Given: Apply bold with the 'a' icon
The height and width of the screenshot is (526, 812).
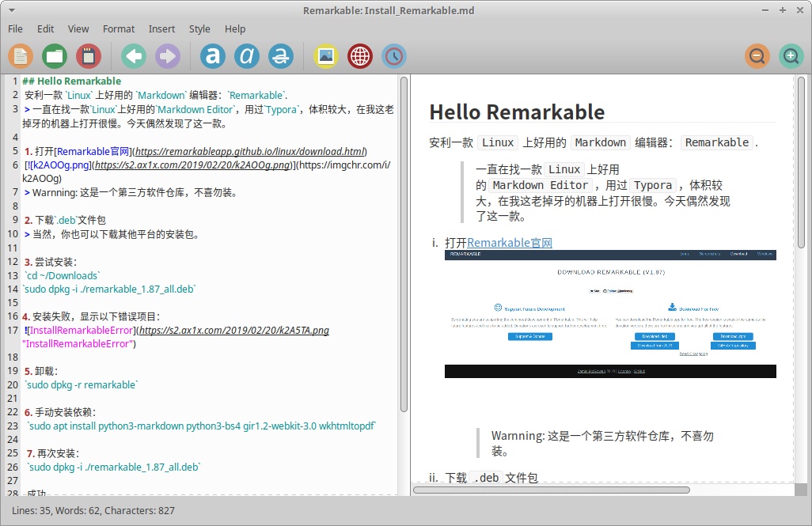Looking at the screenshot, I should [x=213, y=56].
